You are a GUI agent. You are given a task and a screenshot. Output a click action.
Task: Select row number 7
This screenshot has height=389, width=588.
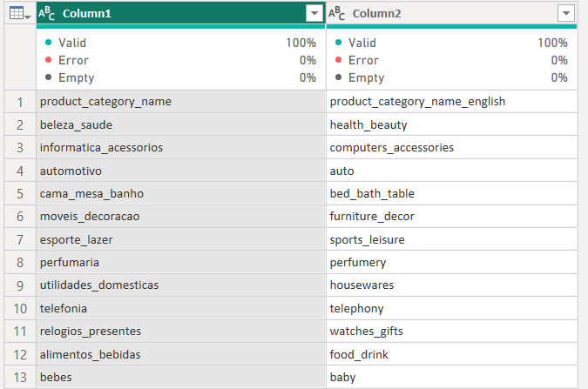click(20, 239)
